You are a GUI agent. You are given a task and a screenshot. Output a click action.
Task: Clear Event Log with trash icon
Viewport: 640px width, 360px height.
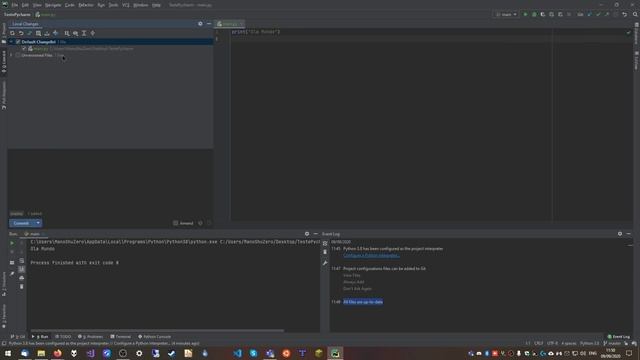coord(325,252)
